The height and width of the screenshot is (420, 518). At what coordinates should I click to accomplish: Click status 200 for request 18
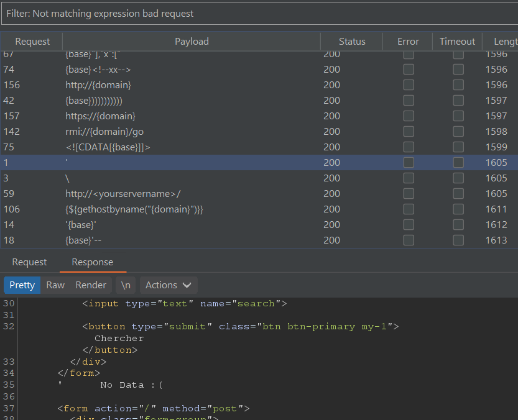(x=331, y=240)
